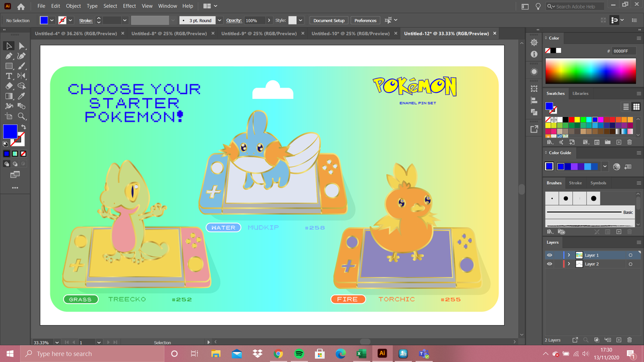Set paint mode to Gradient
The image size is (644, 362).
coord(15,153)
